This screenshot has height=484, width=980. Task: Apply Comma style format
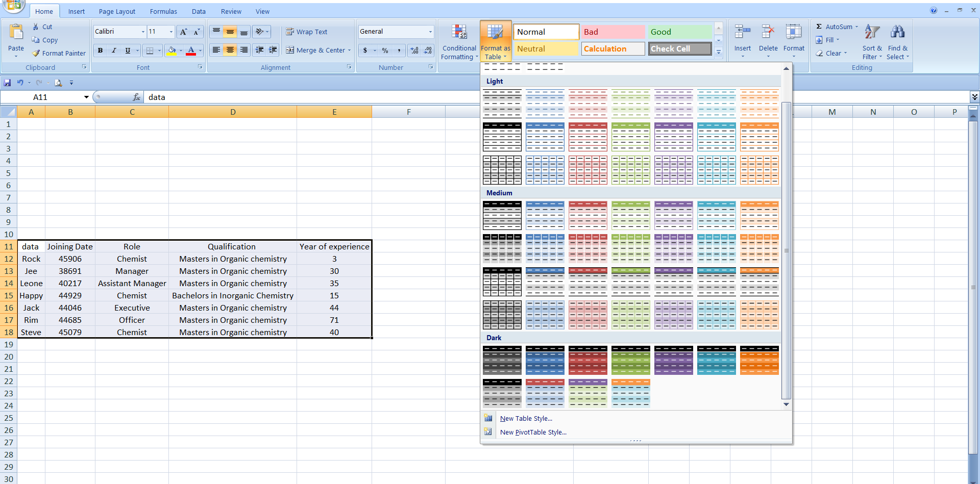(399, 50)
